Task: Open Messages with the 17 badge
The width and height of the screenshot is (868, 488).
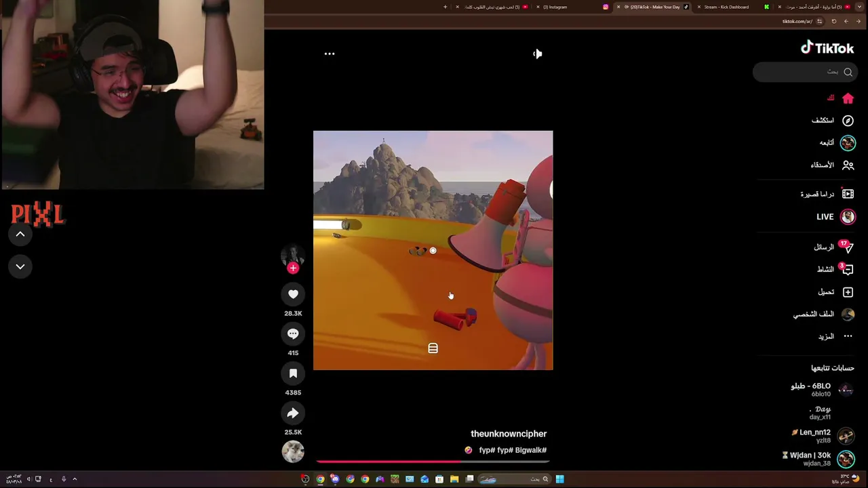Action: coord(848,247)
